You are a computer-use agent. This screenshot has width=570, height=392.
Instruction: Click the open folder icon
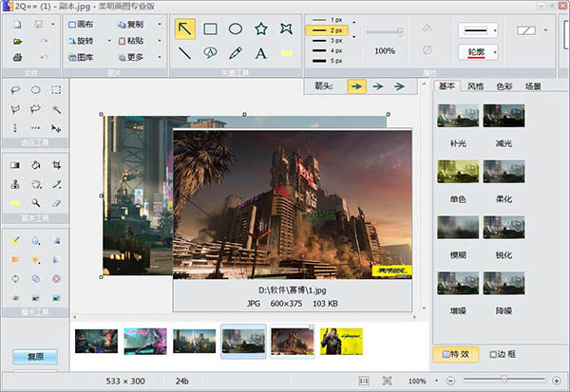coord(17,41)
